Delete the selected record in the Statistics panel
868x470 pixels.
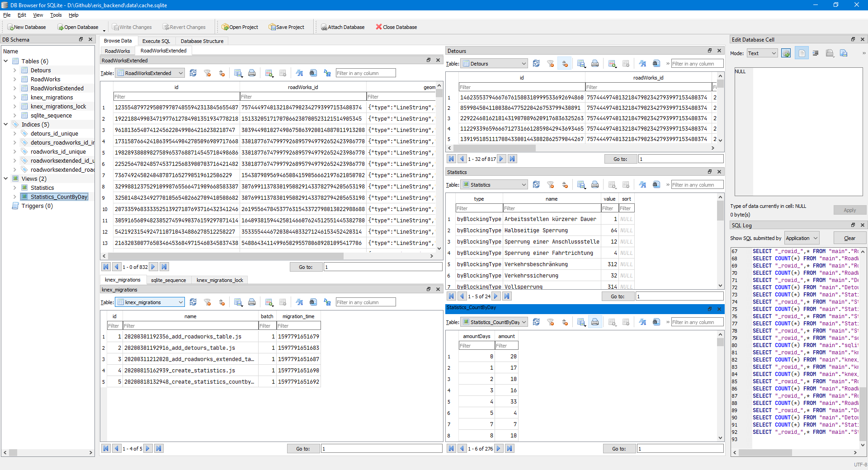[x=626, y=184]
